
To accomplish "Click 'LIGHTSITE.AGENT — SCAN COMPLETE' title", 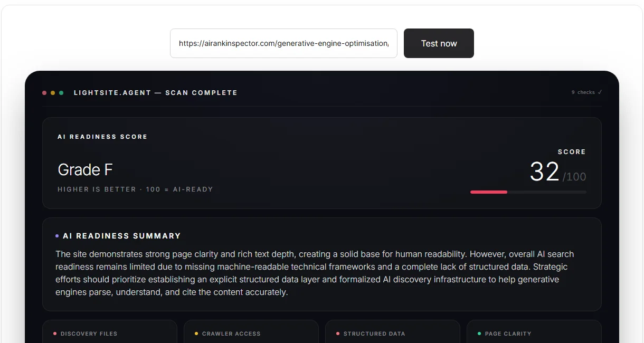I will pyautogui.click(x=155, y=93).
